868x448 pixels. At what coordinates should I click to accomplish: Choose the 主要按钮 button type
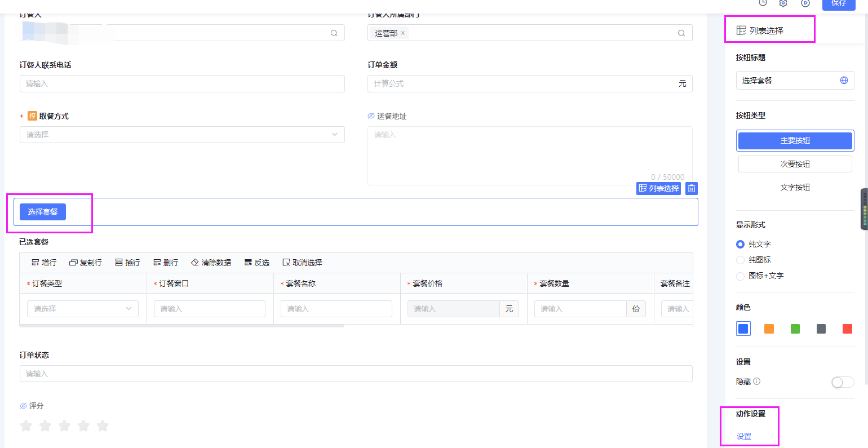tap(795, 141)
